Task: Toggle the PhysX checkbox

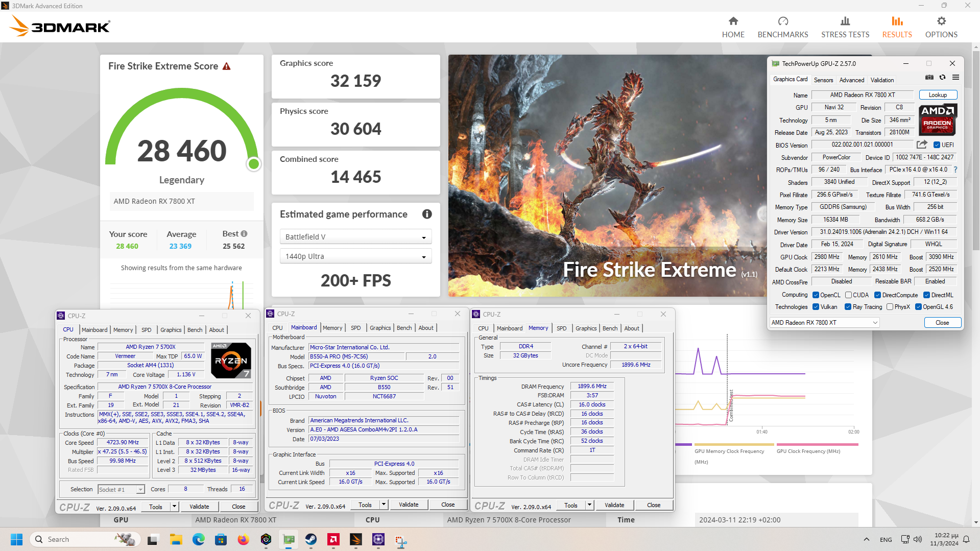Action: 890,307
